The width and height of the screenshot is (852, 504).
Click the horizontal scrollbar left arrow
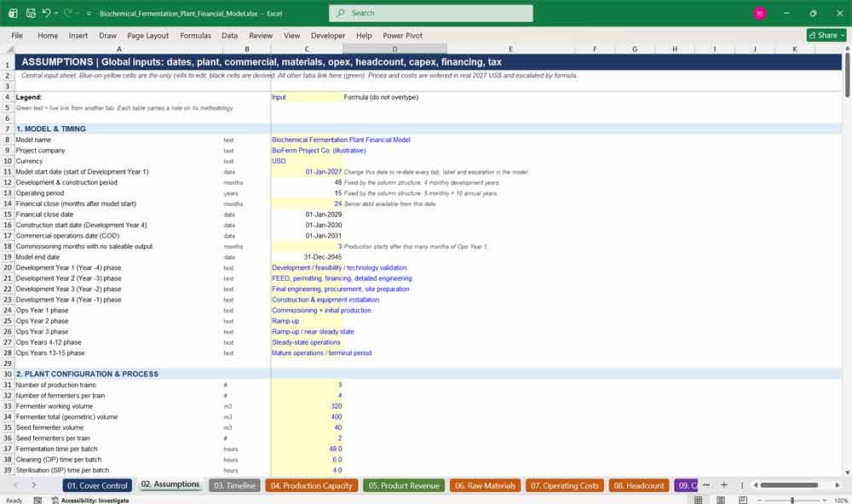[755, 485]
